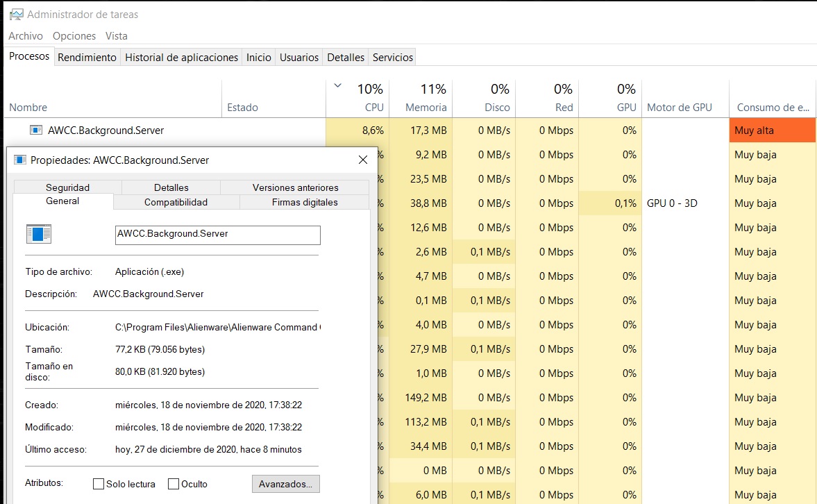This screenshot has height=504, width=817.
Task: Click the Properties dialog title icon
Action: tap(20, 160)
